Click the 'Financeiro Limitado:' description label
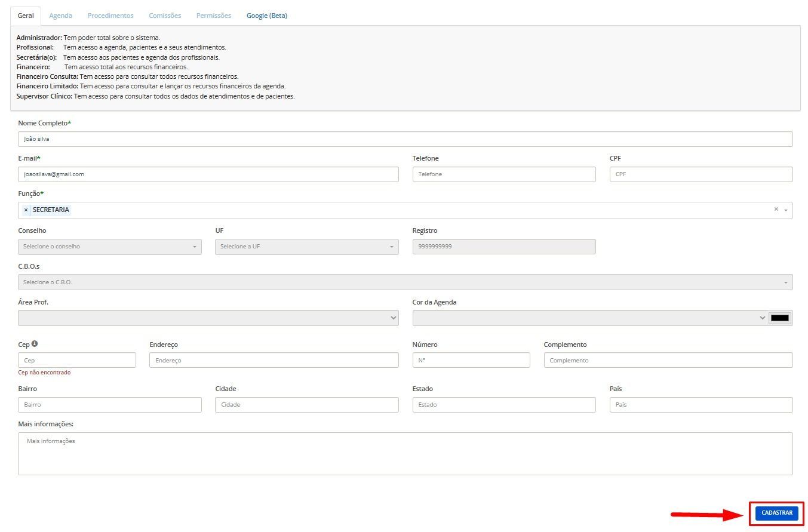 click(47, 86)
